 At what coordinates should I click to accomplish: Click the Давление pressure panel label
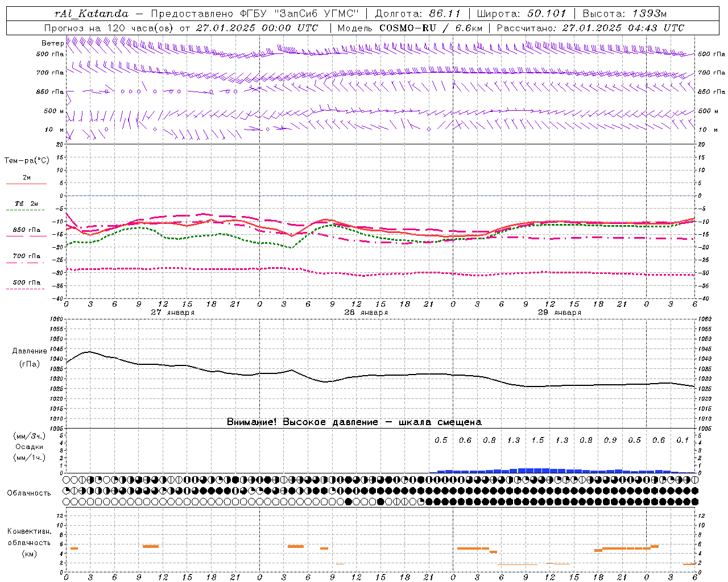coord(30,351)
